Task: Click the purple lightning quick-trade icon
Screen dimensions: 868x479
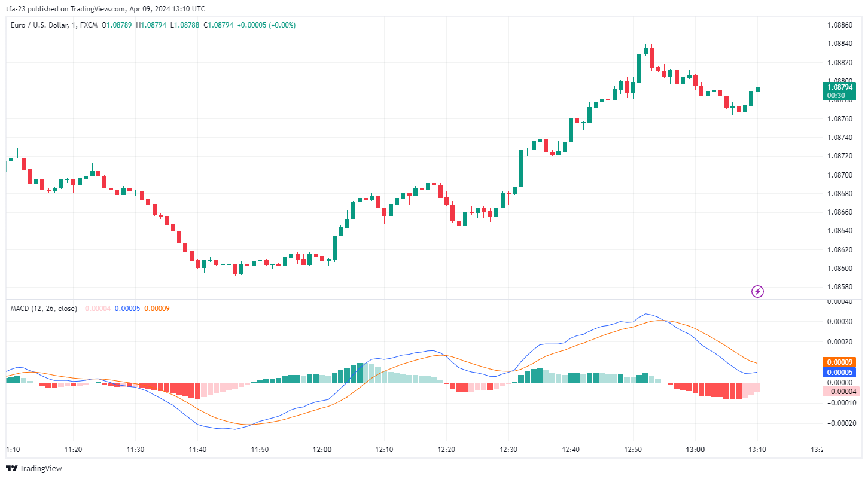Action: (x=757, y=291)
